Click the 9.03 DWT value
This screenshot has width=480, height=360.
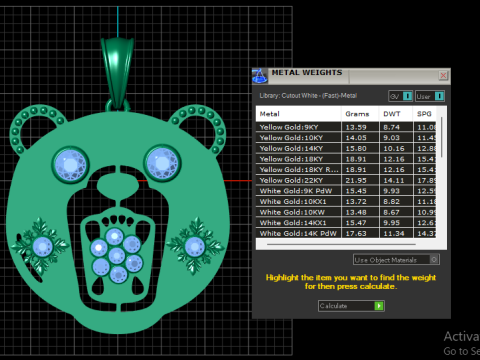(391, 138)
